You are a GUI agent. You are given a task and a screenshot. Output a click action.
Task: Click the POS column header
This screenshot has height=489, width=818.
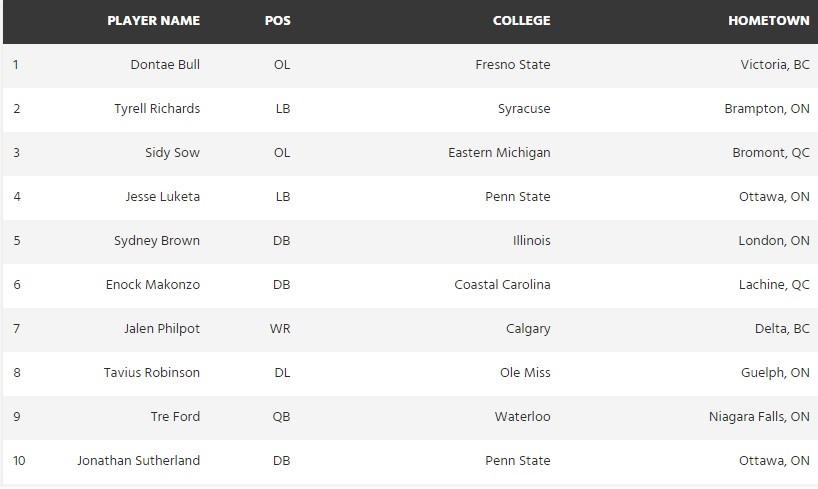click(x=279, y=21)
